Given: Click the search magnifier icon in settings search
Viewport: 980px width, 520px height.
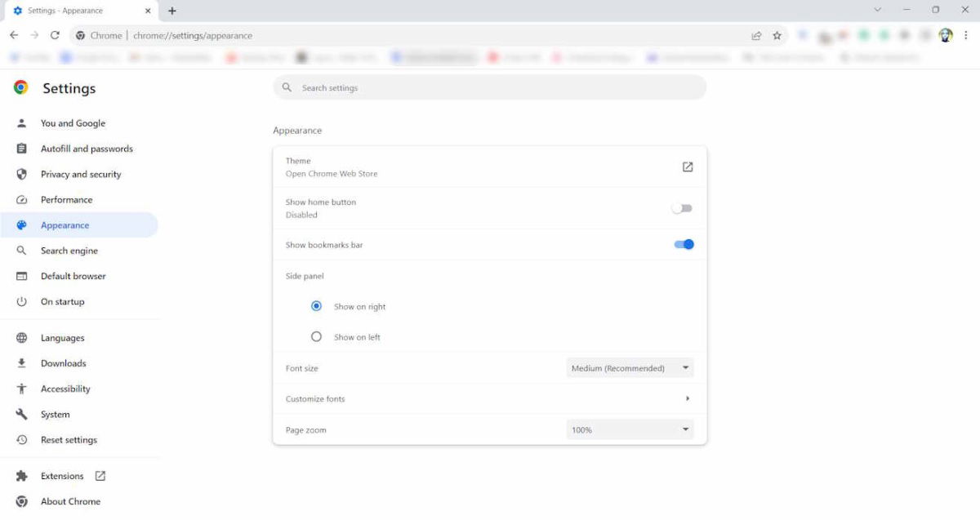Looking at the screenshot, I should [x=287, y=87].
